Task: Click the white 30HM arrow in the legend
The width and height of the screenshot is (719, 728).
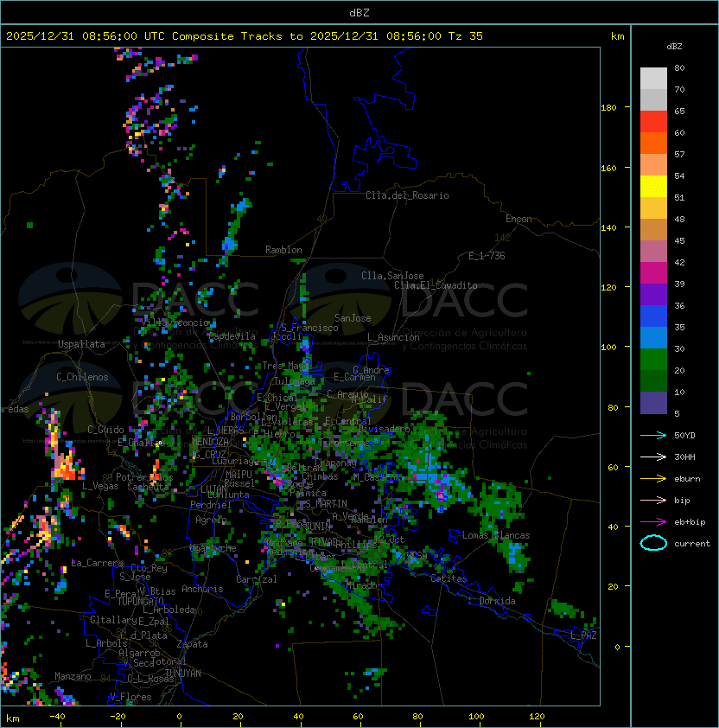Action: 653,457
